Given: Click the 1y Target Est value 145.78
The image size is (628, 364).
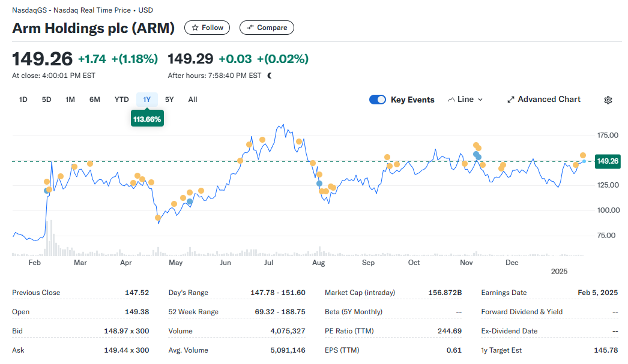Looking at the screenshot, I should pos(606,350).
